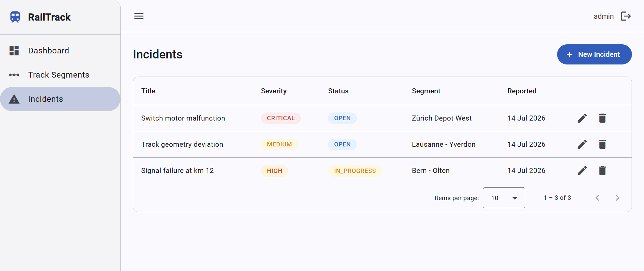Sort by the Title column header
This screenshot has height=271, width=644.
tap(148, 91)
